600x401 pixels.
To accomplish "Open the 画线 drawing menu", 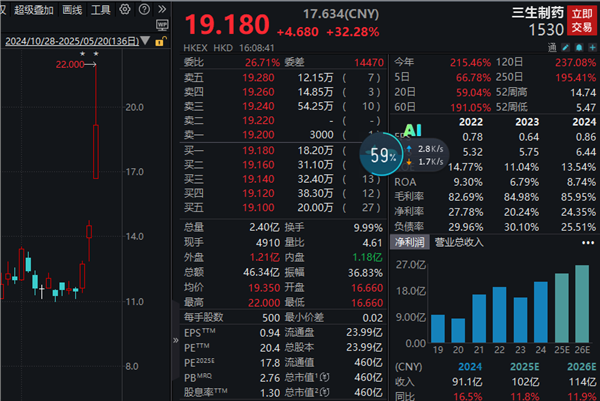I will point(72,11).
